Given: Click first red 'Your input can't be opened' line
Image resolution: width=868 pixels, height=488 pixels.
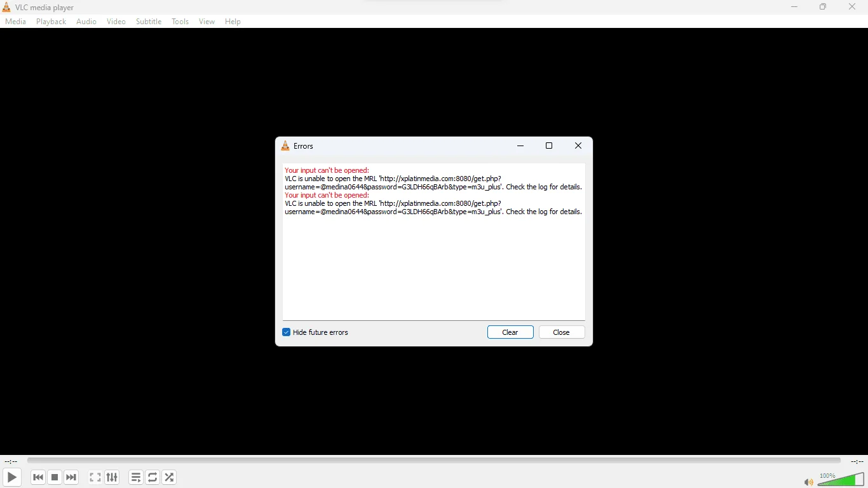Looking at the screenshot, I should [327, 170].
